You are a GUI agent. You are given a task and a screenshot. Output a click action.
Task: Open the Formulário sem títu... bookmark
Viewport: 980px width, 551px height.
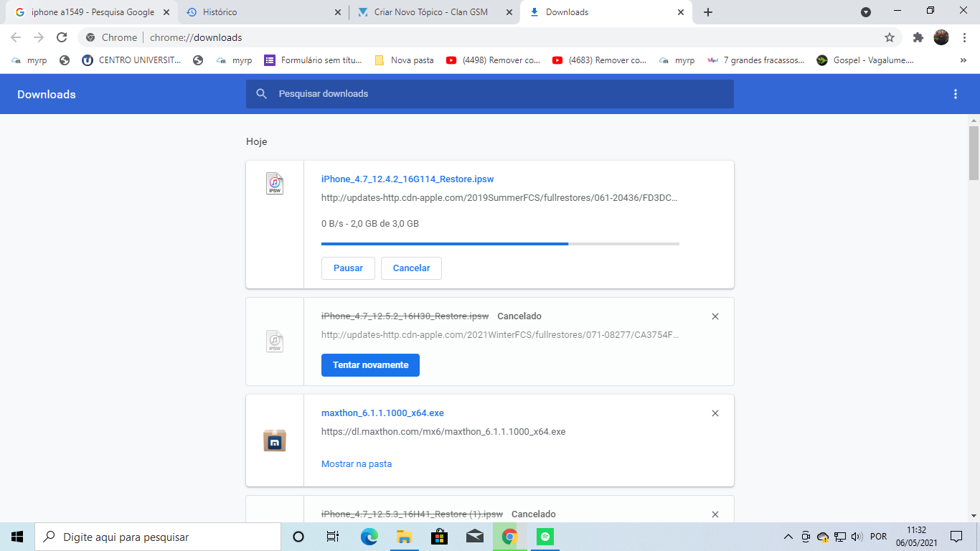coord(314,61)
